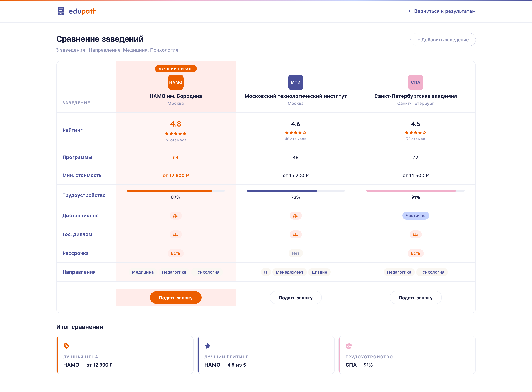Screen dimensions: 532x392
Task: Select СПА's Педагогика direction tag
Action: pos(399,272)
